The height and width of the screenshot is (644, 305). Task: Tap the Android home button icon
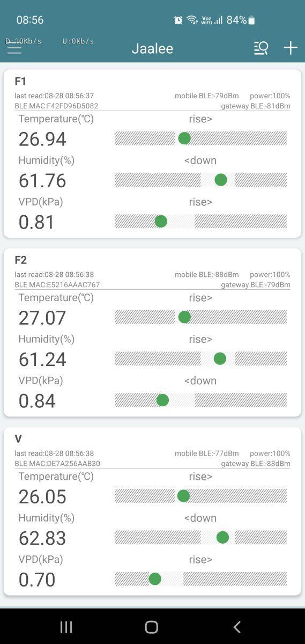pos(152,627)
